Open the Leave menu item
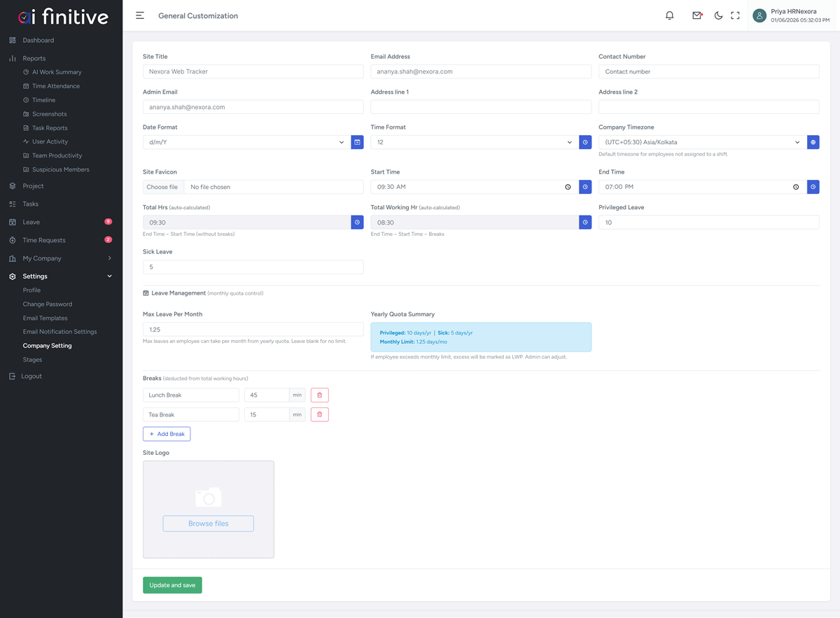 (61, 223)
